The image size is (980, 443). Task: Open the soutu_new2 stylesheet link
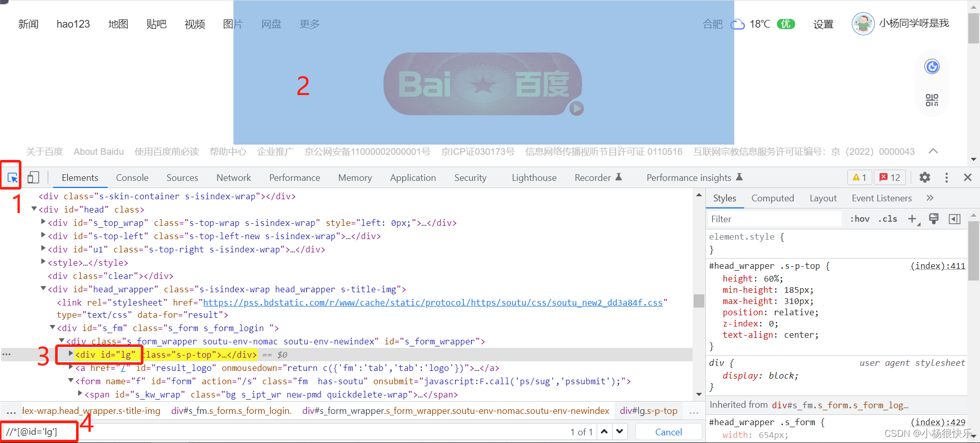tap(432, 302)
